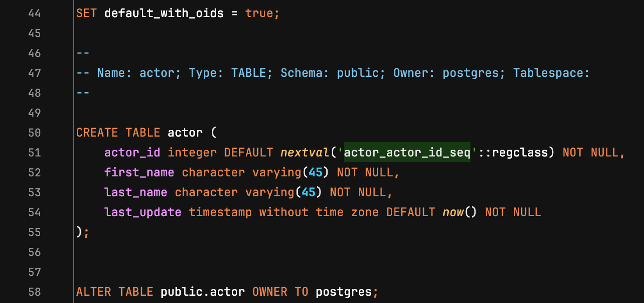Screen dimensions: 644x303
Task: Select the actor_id column name
Action: coord(132,152)
